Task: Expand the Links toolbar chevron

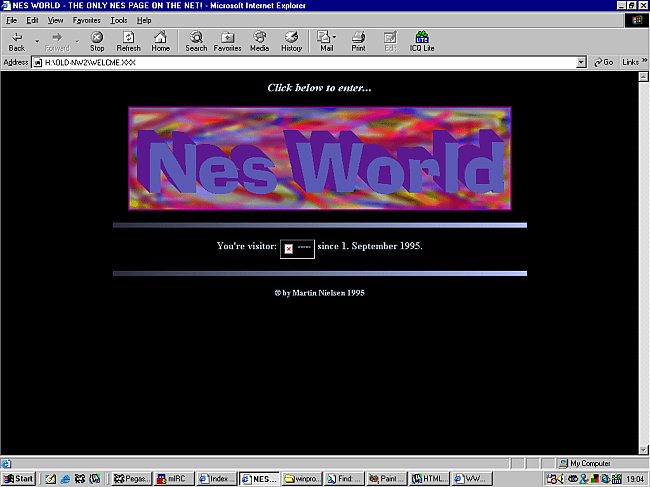Action: pyautogui.click(x=641, y=62)
